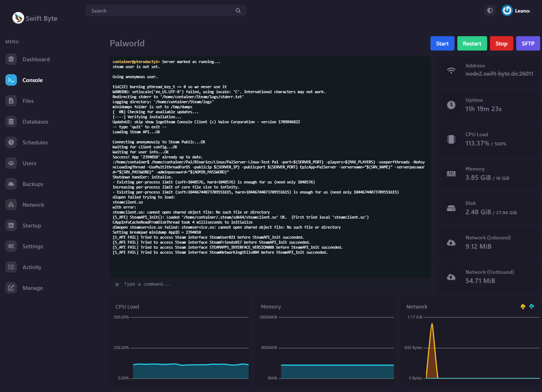
Task: Click the purple SFTP button
Action: 528,44
